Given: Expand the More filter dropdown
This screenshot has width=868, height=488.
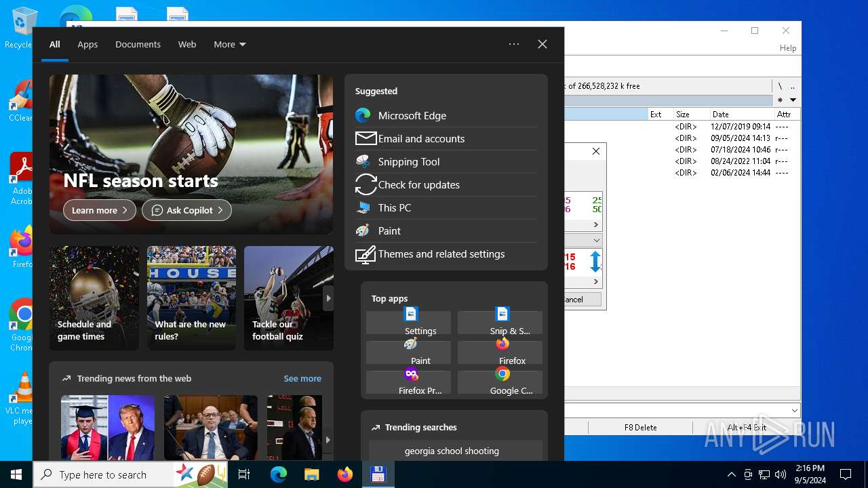Looking at the screenshot, I should [x=230, y=44].
